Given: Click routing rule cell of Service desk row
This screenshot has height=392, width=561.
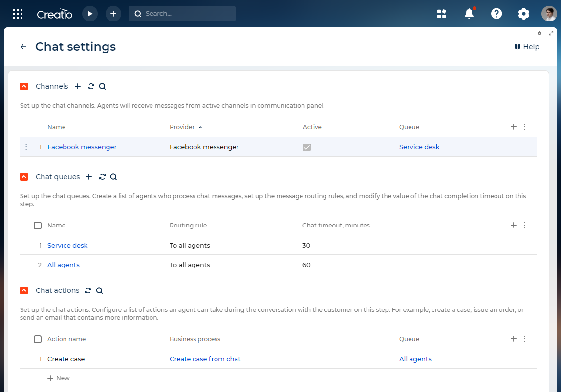Looking at the screenshot, I should [190, 245].
